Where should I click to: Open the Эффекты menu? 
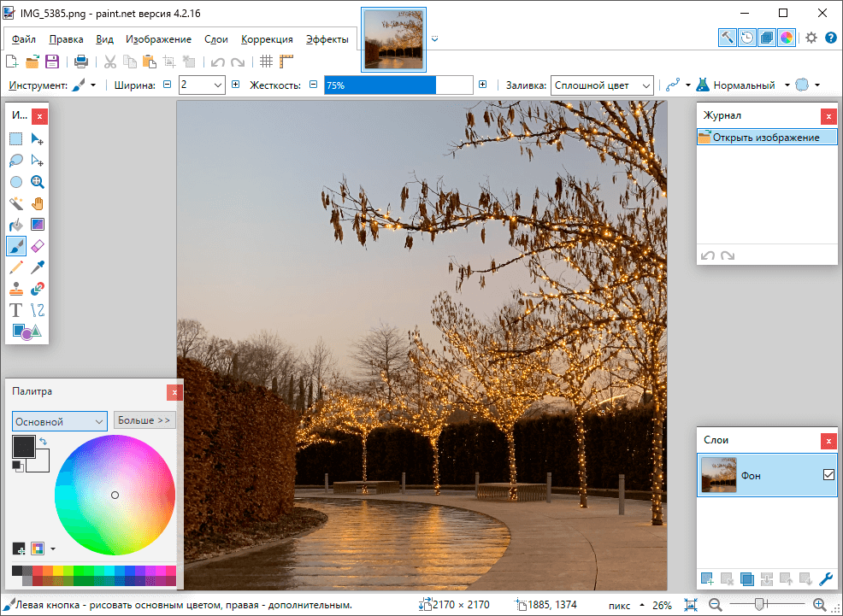(327, 39)
